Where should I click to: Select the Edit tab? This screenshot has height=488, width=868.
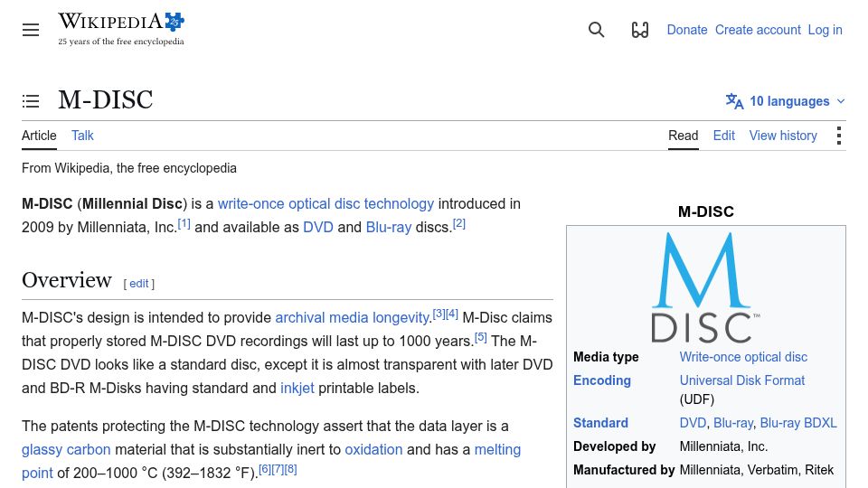point(723,136)
